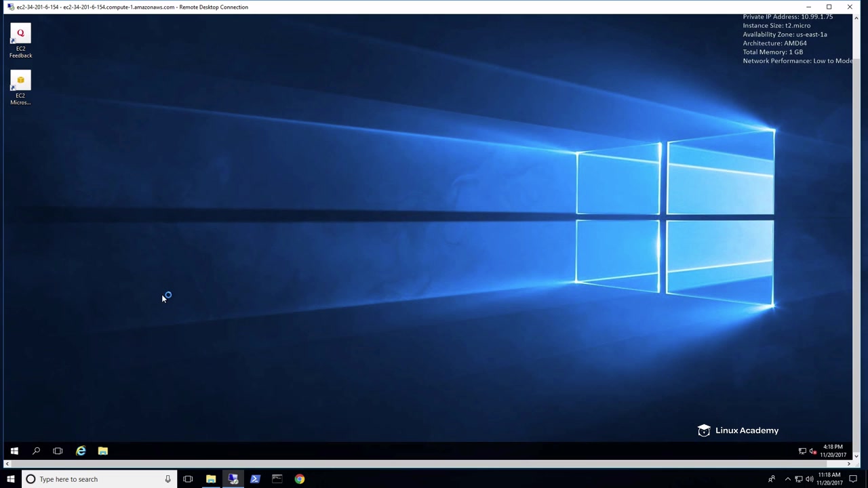Viewport: 868px width, 488px height.
Task: Open File Explorer on the local taskbar
Action: click(211, 479)
